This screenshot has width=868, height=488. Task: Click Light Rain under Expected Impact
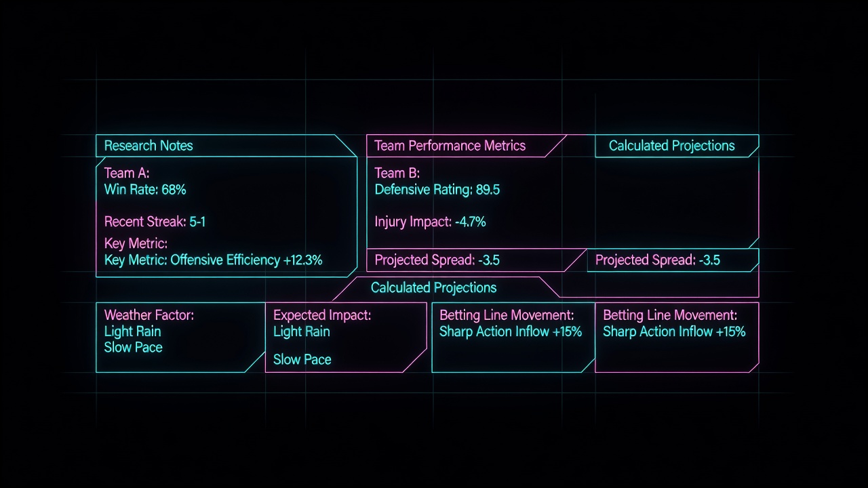pyautogui.click(x=302, y=331)
